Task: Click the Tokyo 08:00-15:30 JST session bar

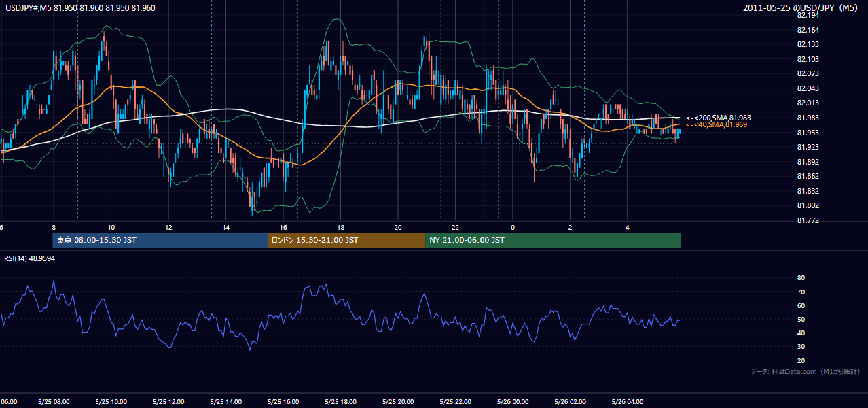Action: pyautogui.click(x=160, y=240)
